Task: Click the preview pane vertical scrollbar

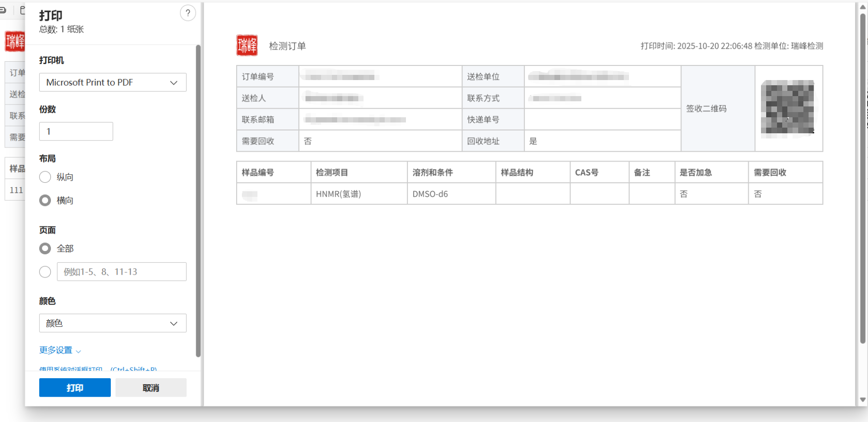Action: 863,179
